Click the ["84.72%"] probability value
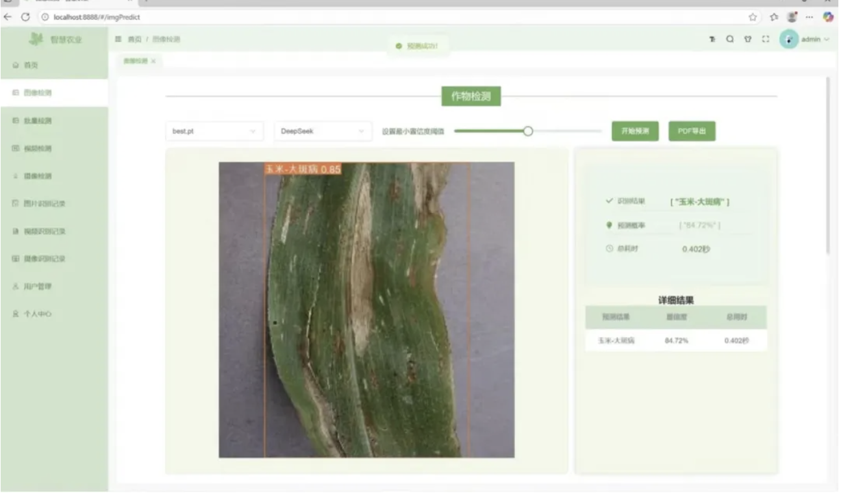Screen dimensions: 852x504 pyautogui.click(x=699, y=225)
